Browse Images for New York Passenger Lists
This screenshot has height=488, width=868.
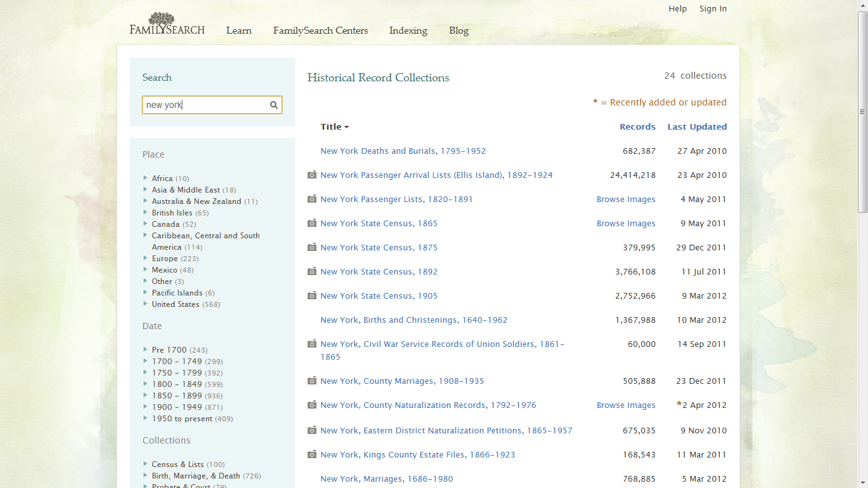pos(626,199)
